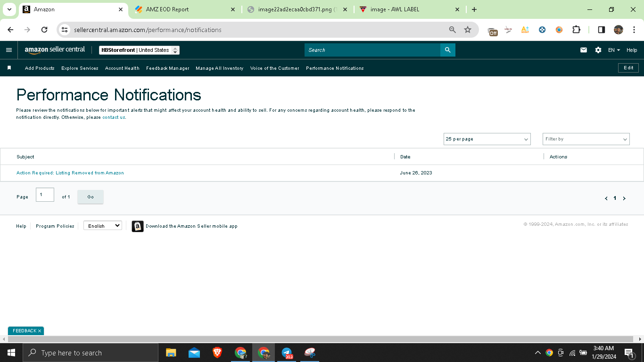
Task: Click the FEEDBACK button
Action: [26, 331]
